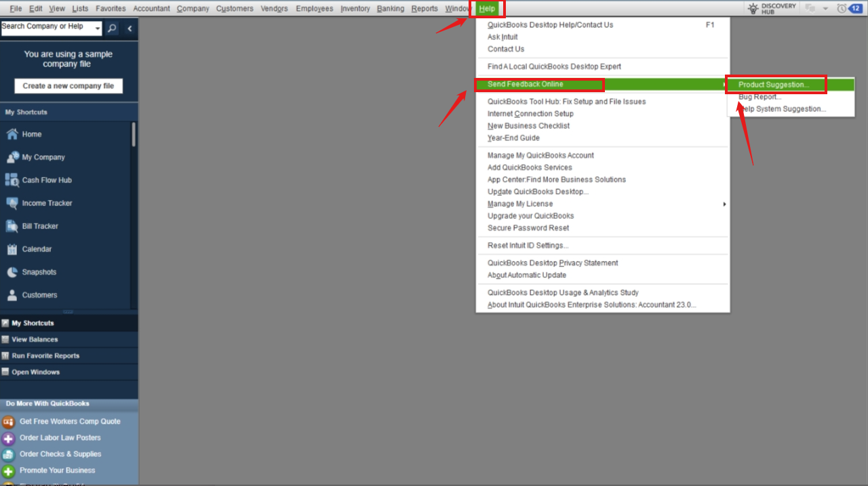This screenshot has width=868, height=486.
Task: Click Promote Your Business
Action: coord(57,470)
